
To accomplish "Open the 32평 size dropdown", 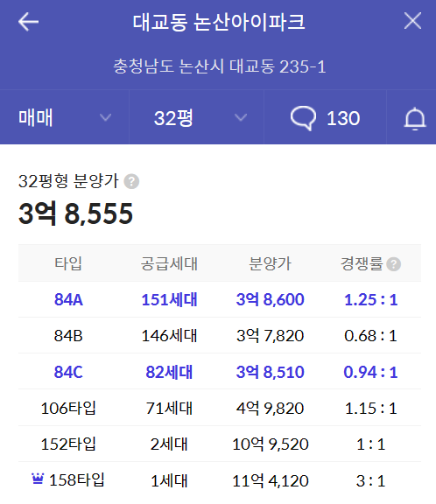I will click(x=196, y=117).
